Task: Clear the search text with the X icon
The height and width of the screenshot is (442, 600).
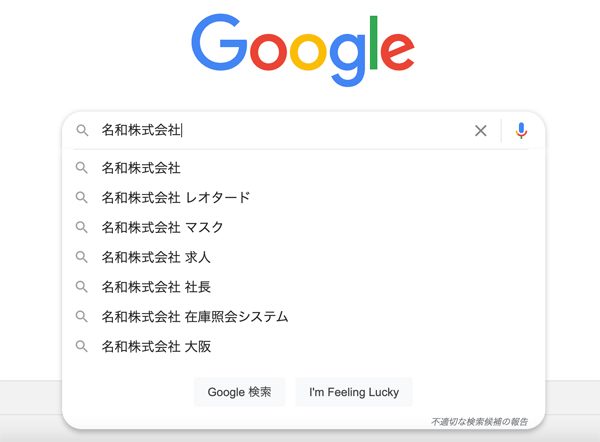Action: tap(481, 130)
